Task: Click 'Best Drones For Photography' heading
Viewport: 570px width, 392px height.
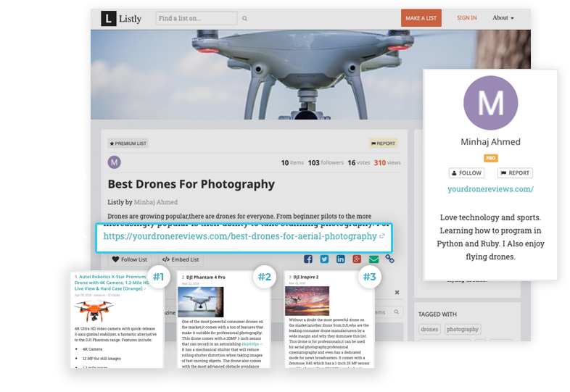Action: (x=191, y=184)
